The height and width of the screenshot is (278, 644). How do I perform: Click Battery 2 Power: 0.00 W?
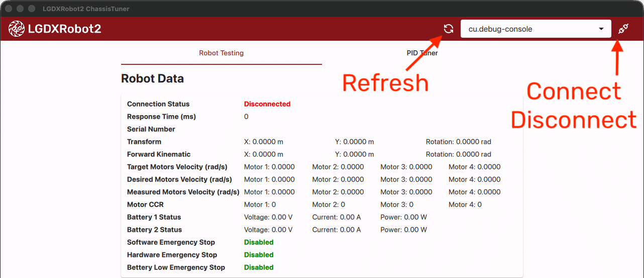[403, 230]
